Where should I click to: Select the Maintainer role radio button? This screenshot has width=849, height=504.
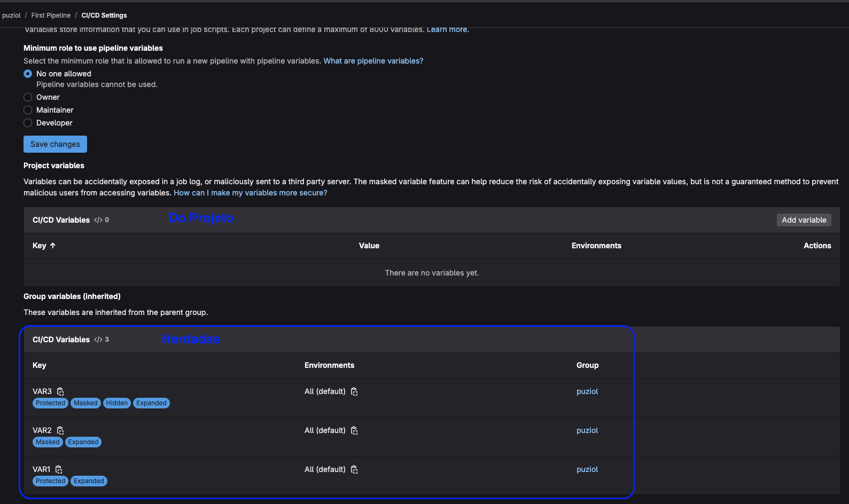point(28,110)
